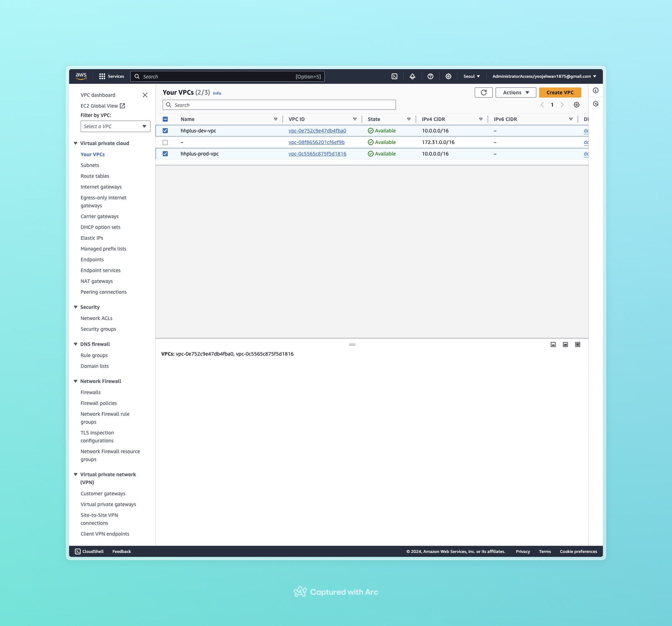The image size is (672, 626).
Task: Open the hexagon tutorials icon on right edge
Action: 596,104
